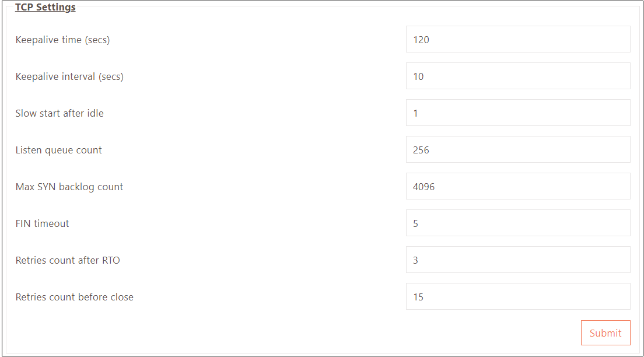The width and height of the screenshot is (644, 357).
Task: Click the "Keepalive interval (secs)" label
Action: click(69, 76)
